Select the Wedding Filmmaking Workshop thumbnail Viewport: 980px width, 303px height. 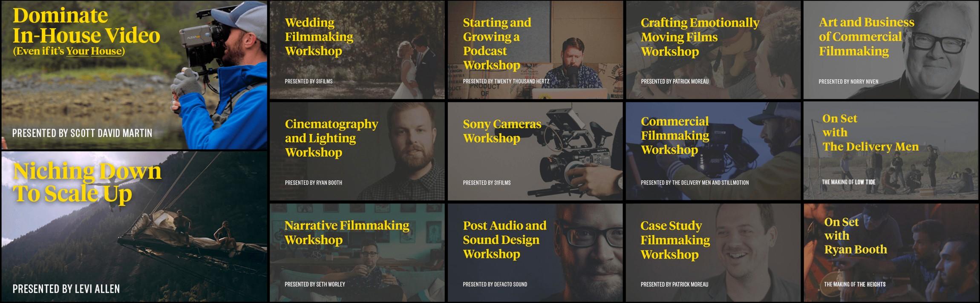click(357, 50)
